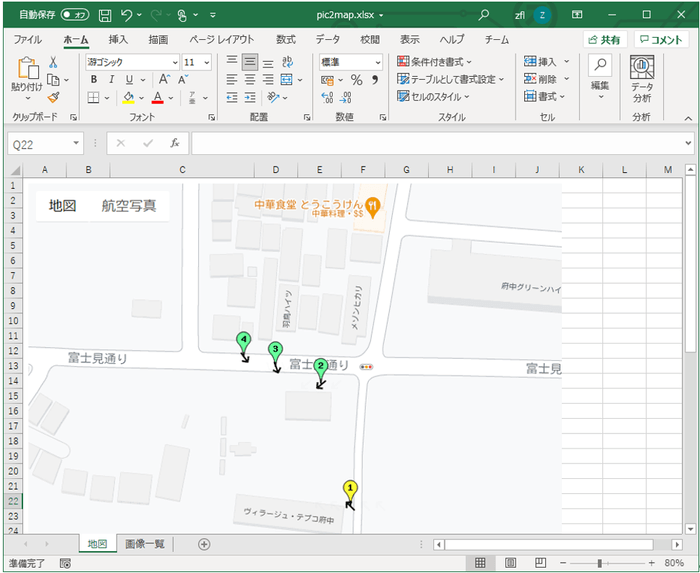
Task: Apply Bold formatting
Action: 93,79
